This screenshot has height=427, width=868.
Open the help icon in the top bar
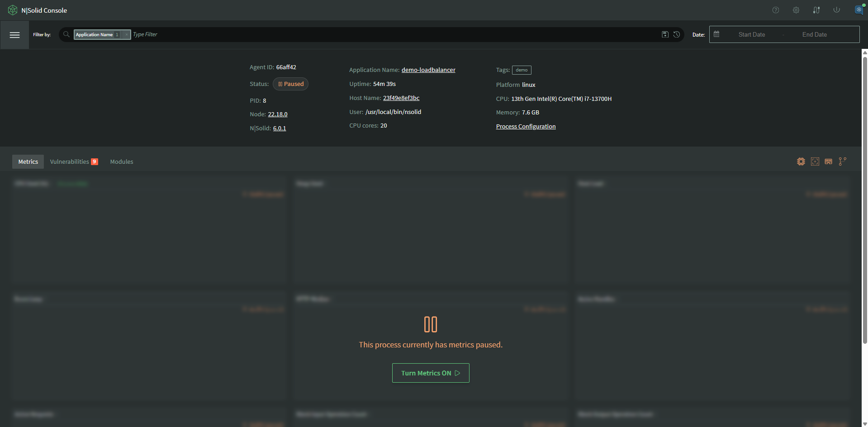click(x=776, y=10)
